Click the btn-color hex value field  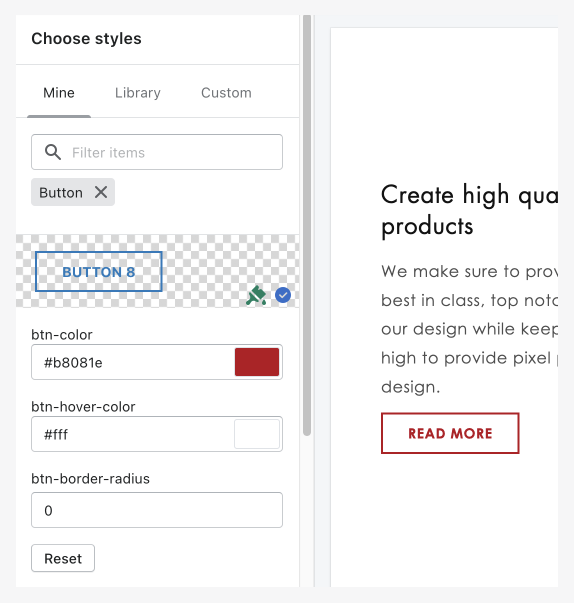(x=133, y=362)
